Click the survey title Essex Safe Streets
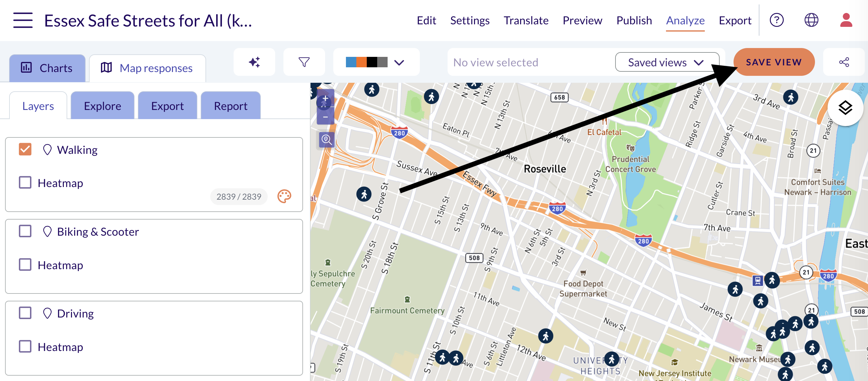 [148, 21]
